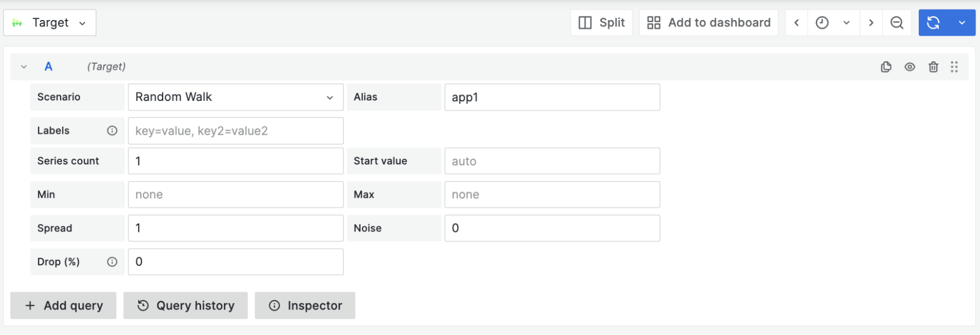980x335 pixels.
Task: Show the Labels info tooltip icon
Action: tap(112, 131)
